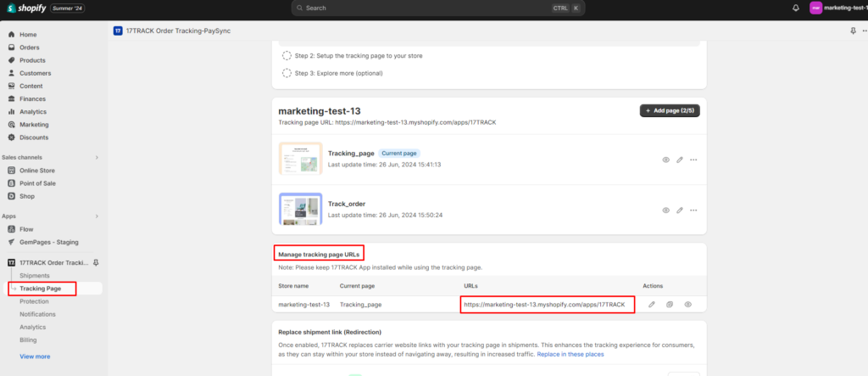The height and width of the screenshot is (376, 868).
Task: Edit Tracking_page using its pencil icon
Action: tap(680, 160)
